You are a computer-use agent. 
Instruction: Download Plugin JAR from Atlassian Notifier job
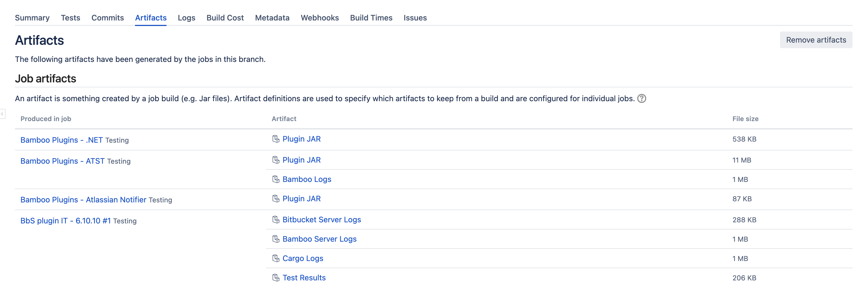point(301,199)
